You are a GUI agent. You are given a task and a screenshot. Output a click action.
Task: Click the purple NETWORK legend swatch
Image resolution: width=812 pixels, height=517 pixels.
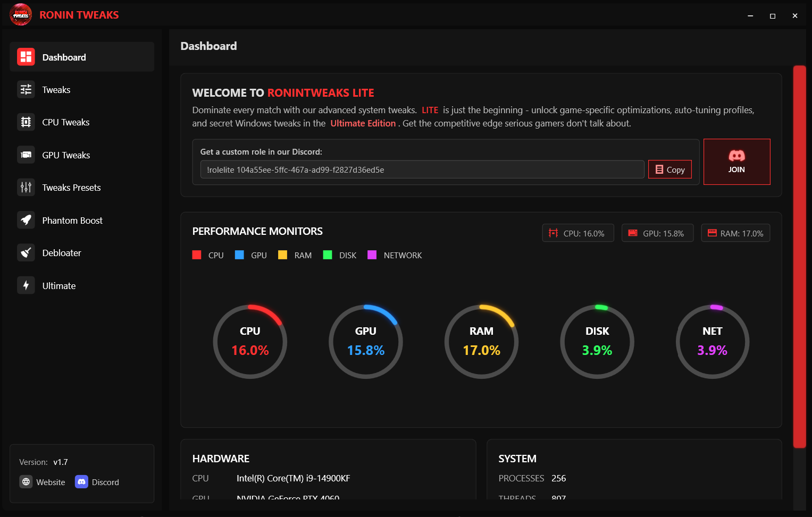(x=372, y=255)
